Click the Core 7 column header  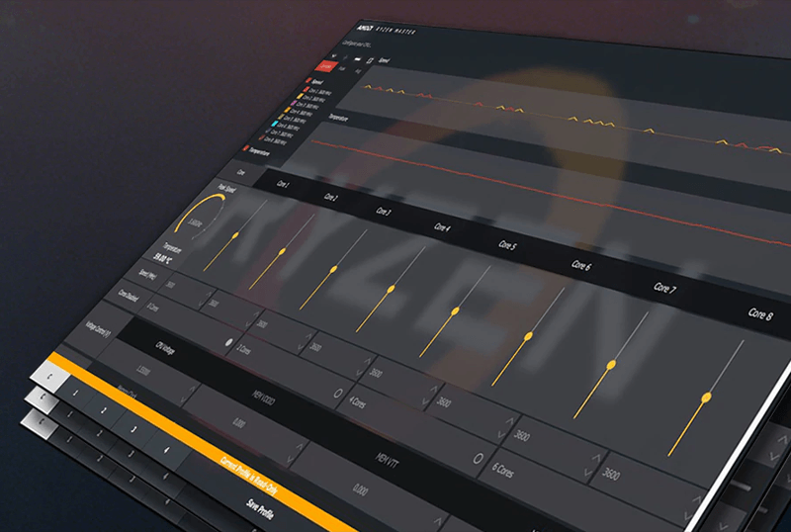tap(664, 288)
